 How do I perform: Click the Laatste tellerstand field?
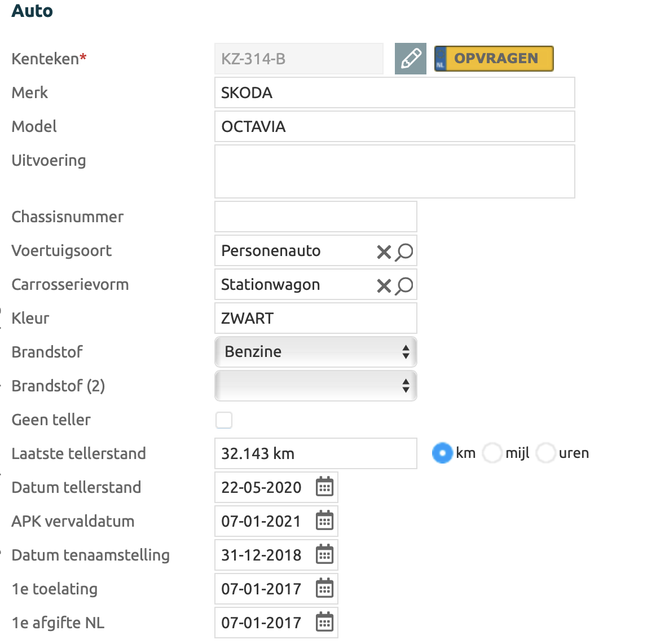coord(315,453)
